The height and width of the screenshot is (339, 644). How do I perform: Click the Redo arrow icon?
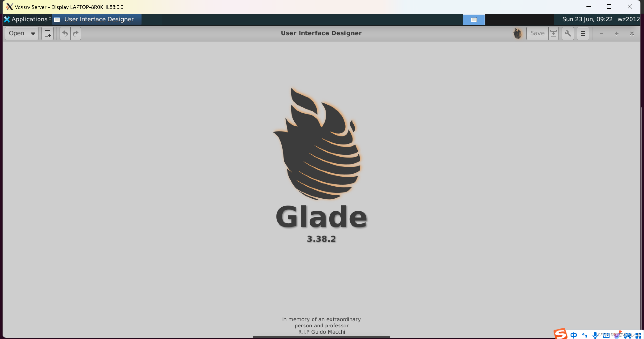click(76, 33)
